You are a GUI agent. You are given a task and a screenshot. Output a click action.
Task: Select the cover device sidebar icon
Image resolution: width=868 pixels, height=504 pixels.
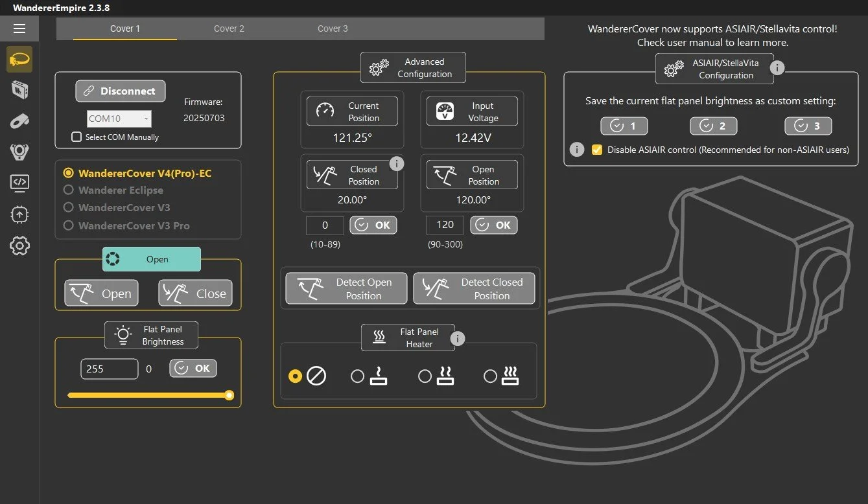click(x=19, y=60)
